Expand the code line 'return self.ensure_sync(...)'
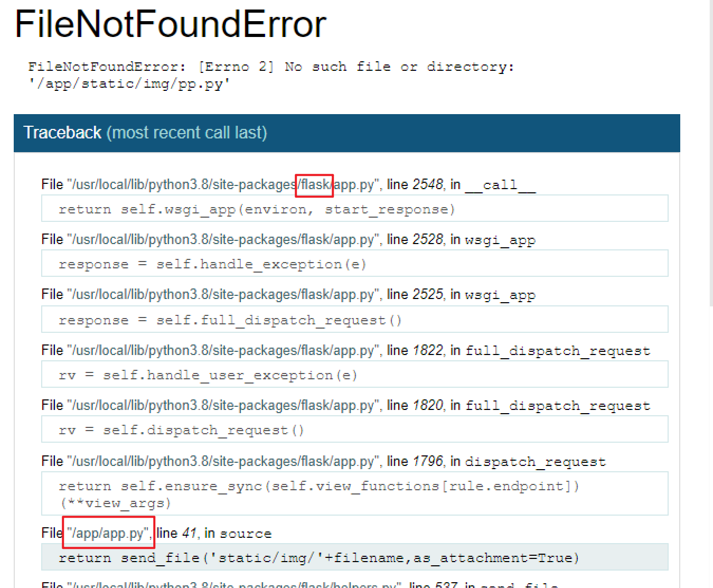 click(354, 493)
